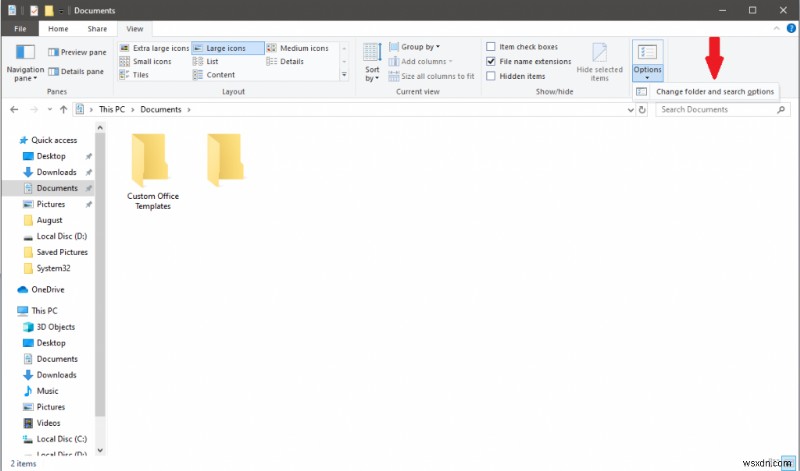Expand the chevron after Documents in address bar
Viewport: 800px width, 471px height.
[189, 109]
